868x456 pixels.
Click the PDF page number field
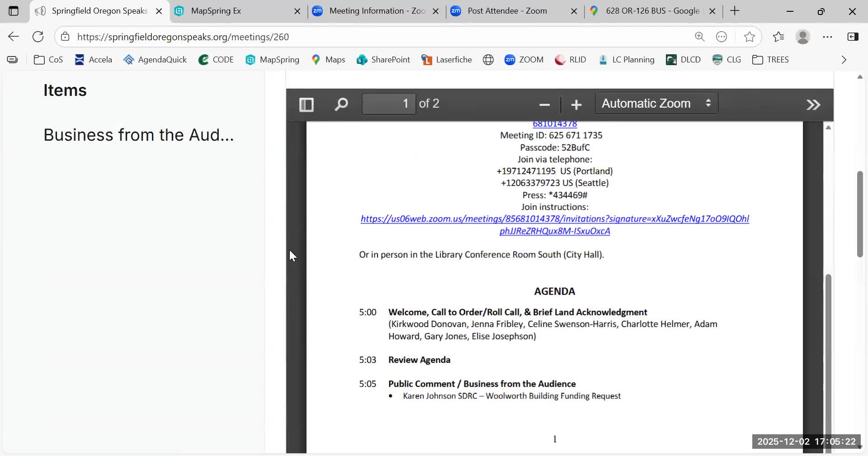[x=389, y=104]
